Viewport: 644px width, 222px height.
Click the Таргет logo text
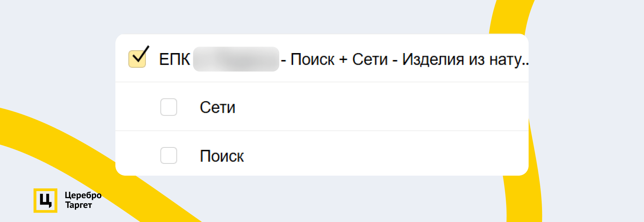coord(78,205)
